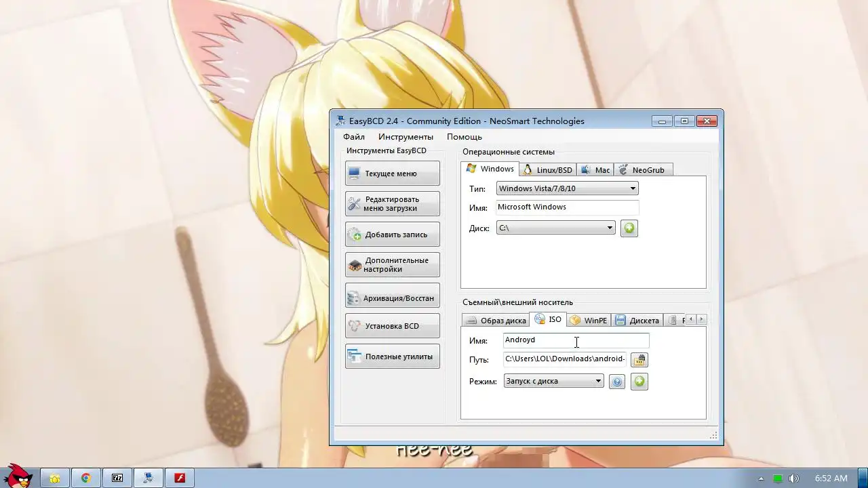Screen dimensions: 868x488
Task: Click the Androyd name field
Action: point(576,340)
